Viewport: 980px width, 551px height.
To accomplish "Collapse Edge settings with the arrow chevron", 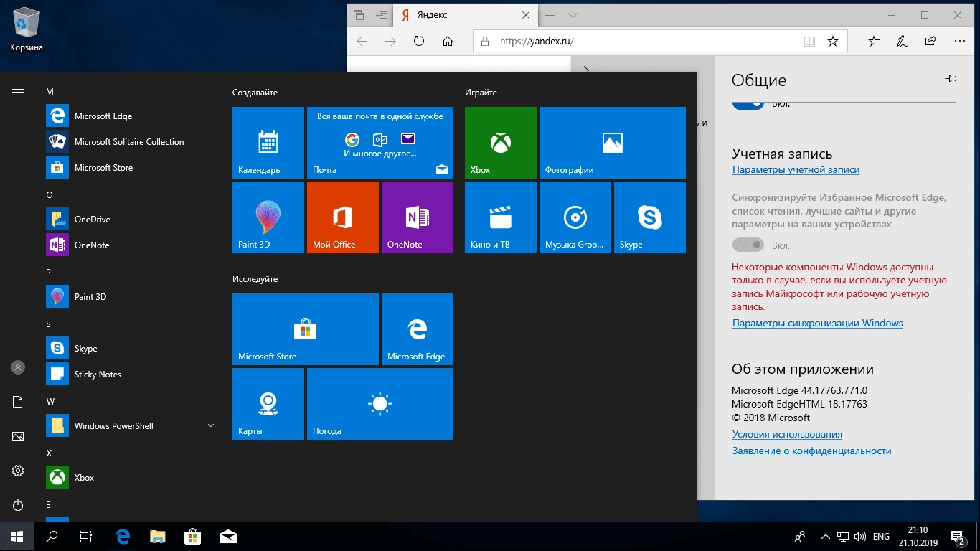I will pyautogui.click(x=586, y=70).
